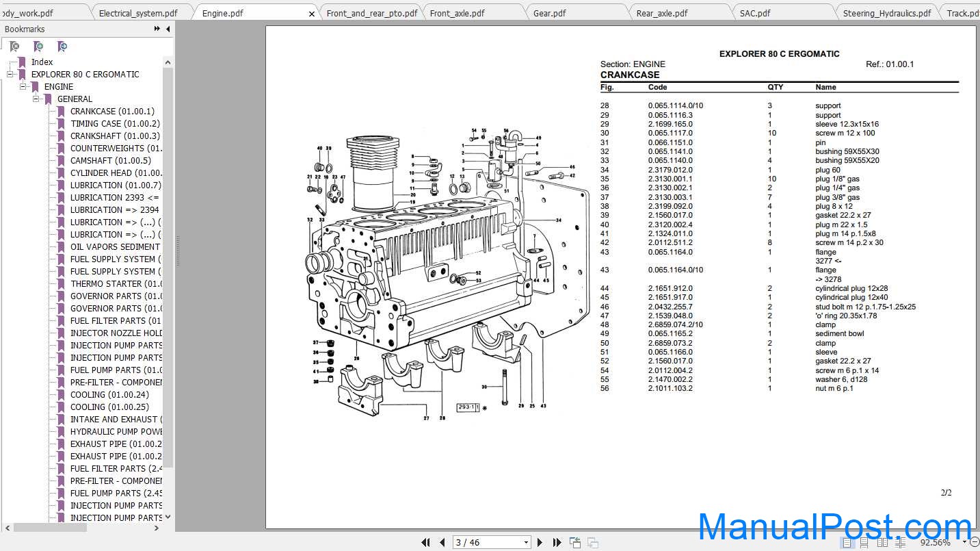Open the CAMSHAFT (01.00.5) bookmark
Image resolution: width=980 pixels, height=551 pixels.
click(111, 160)
